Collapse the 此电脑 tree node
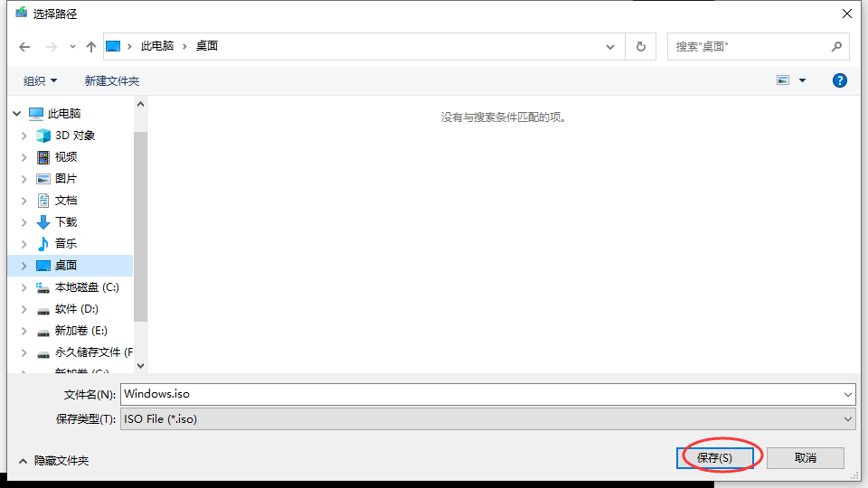This screenshot has height=488, width=868. click(x=17, y=114)
